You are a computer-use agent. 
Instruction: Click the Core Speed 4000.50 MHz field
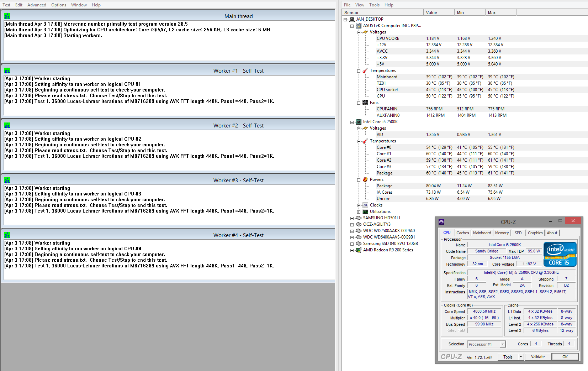click(x=484, y=311)
